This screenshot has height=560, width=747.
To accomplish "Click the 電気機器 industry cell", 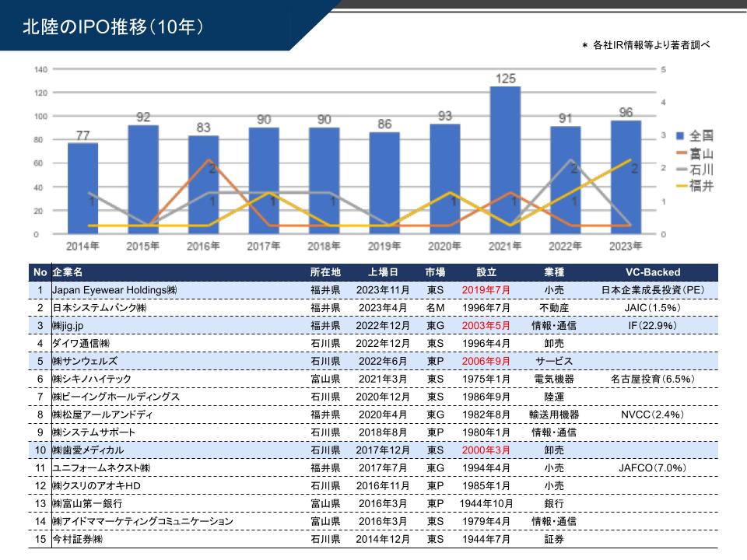I will tap(554, 379).
